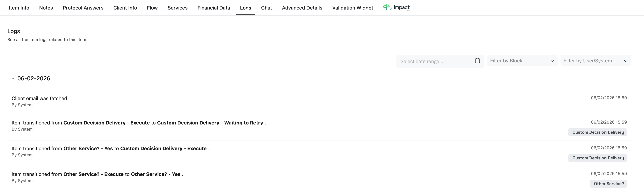Click the Client email was fetched log entry

(x=40, y=99)
